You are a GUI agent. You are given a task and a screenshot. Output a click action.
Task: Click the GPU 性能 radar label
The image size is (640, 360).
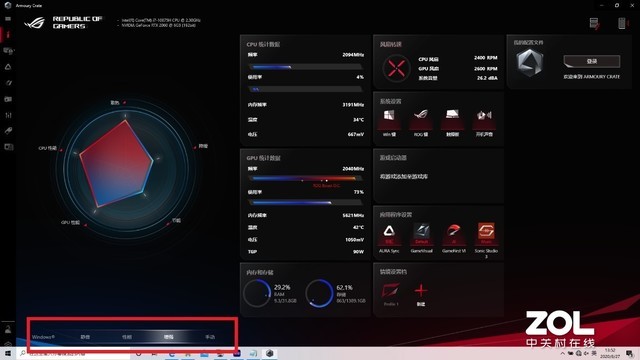[70, 222]
